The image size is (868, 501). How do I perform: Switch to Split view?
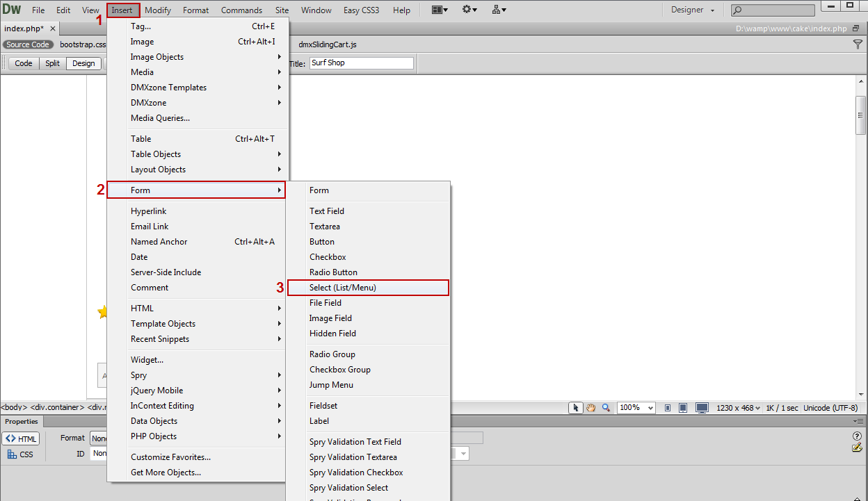(52, 63)
